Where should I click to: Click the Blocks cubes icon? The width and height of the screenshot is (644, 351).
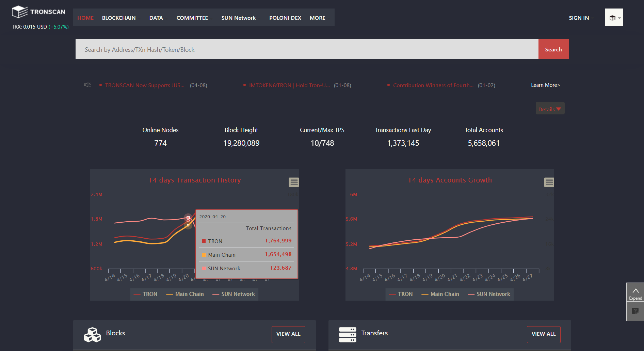[92, 334]
